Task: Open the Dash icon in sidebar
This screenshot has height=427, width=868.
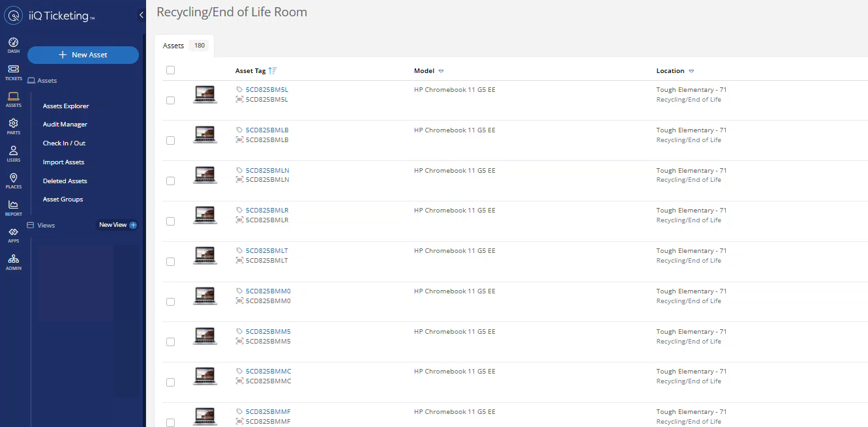Action: (13, 43)
